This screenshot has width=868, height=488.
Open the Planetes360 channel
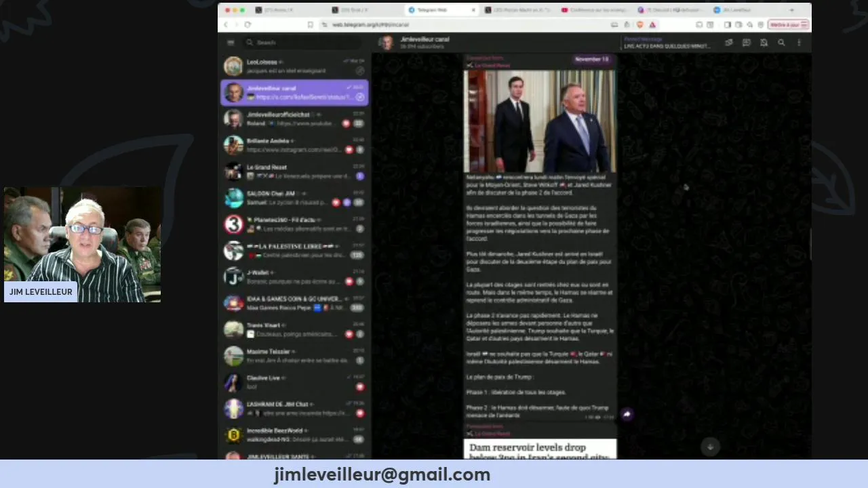pyautogui.click(x=294, y=224)
